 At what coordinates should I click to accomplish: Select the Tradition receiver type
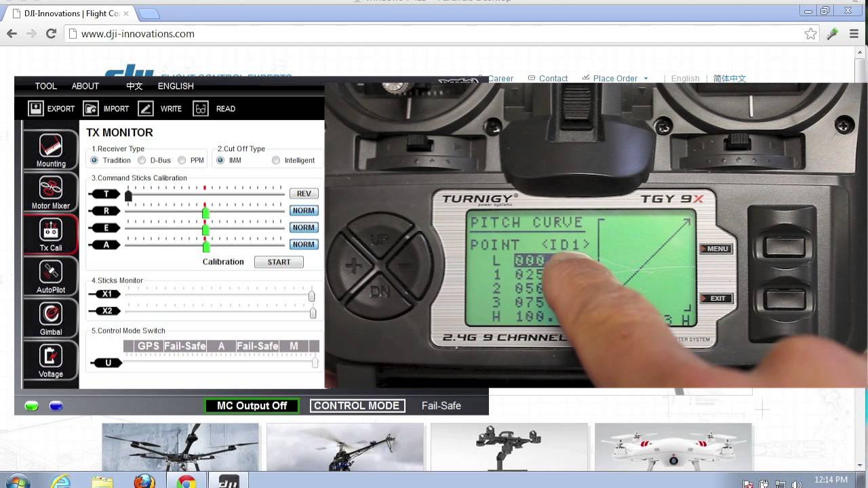tap(94, 160)
